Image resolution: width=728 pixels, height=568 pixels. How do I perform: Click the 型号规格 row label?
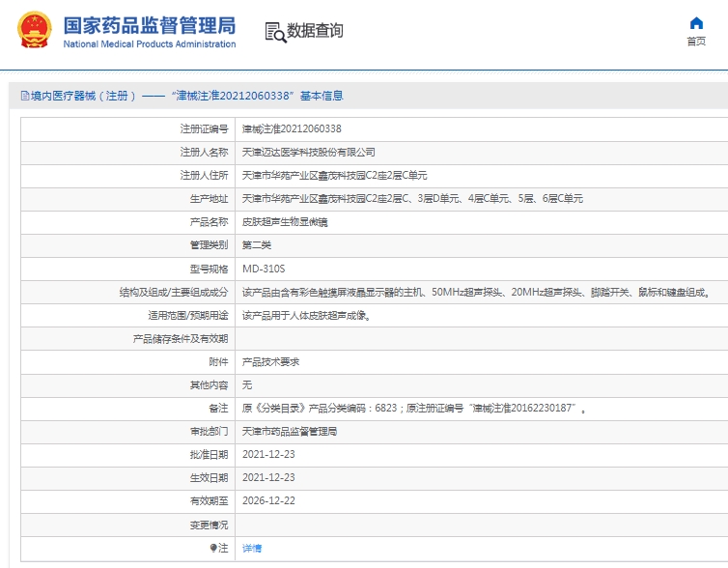pyautogui.click(x=209, y=269)
